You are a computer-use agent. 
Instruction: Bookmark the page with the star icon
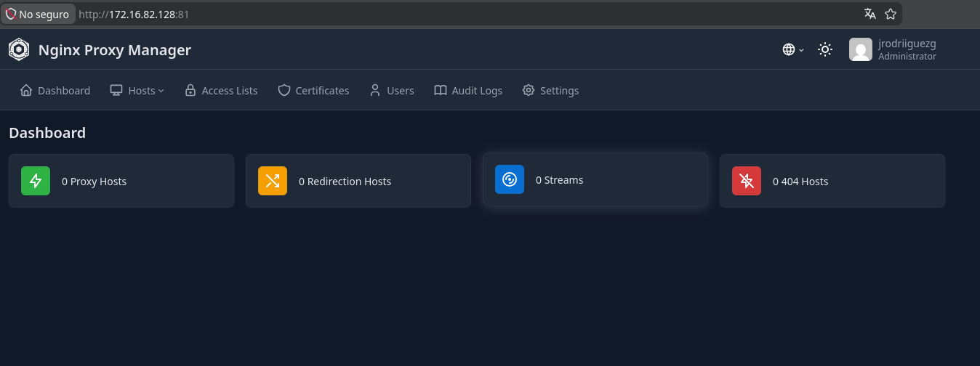tap(891, 14)
